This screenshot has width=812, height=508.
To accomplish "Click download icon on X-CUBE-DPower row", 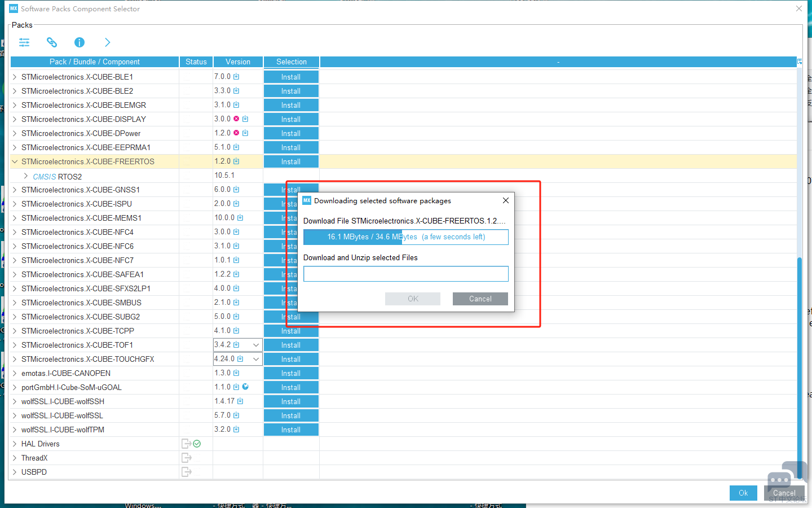I will point(245,133).
